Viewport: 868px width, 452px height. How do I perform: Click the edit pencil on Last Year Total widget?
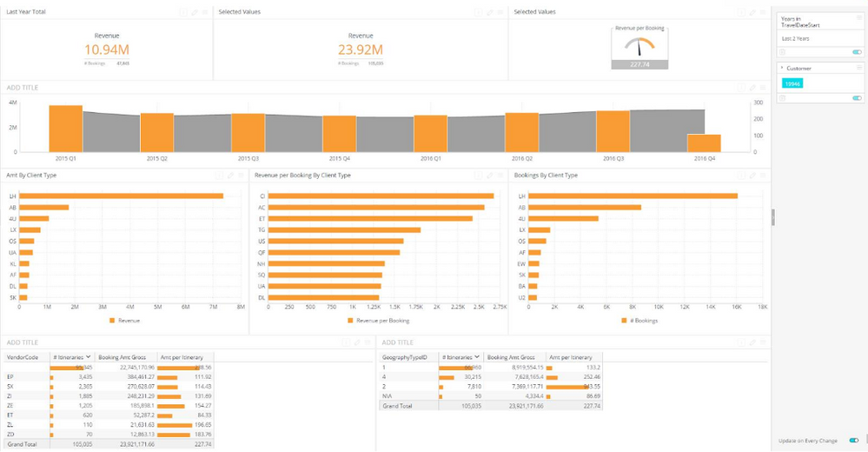click(x=195, y=12)
